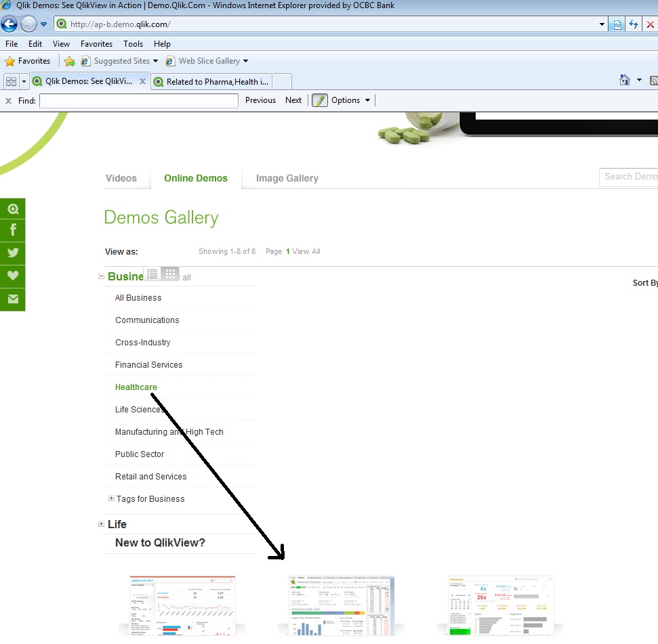Select Communications category

(147, 320)
